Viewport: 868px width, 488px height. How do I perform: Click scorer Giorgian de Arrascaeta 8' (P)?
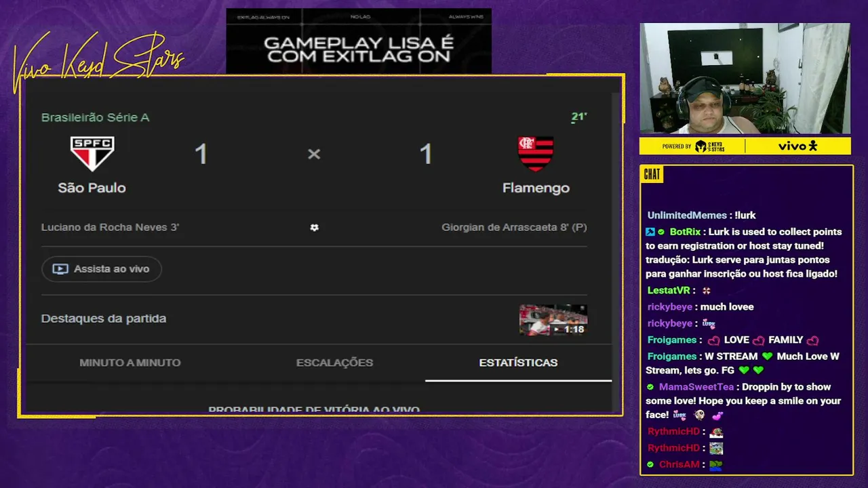coord(514,227)
